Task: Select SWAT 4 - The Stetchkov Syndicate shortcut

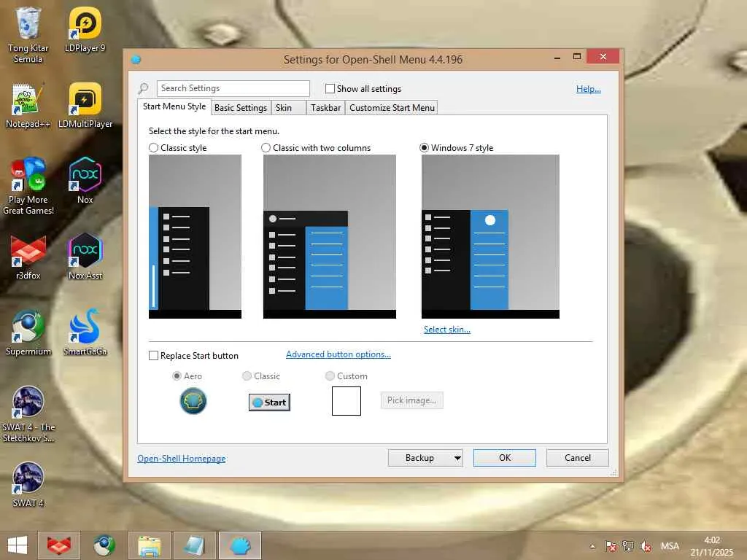Action: (x=28, y=414)
